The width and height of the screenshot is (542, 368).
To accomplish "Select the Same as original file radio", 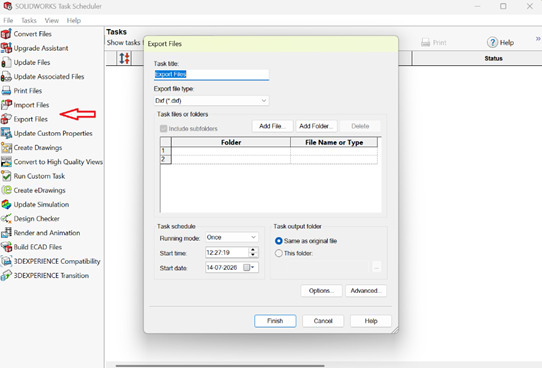I will tap(279, 241).
